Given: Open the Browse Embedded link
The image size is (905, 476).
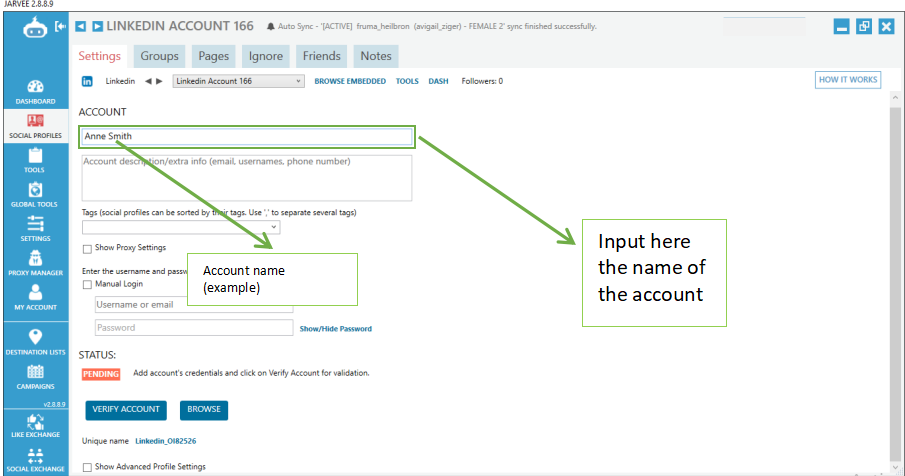Looking at the screenshot, I should [x=350, y=81].
